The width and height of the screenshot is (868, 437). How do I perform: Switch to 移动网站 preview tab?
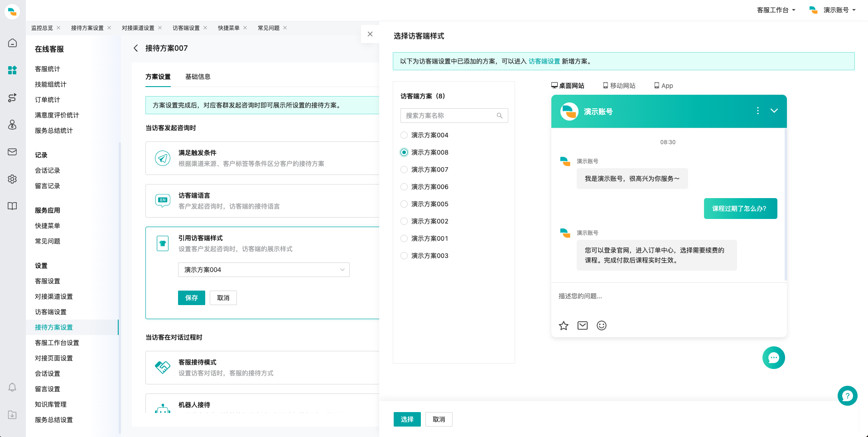click(619, 86)
